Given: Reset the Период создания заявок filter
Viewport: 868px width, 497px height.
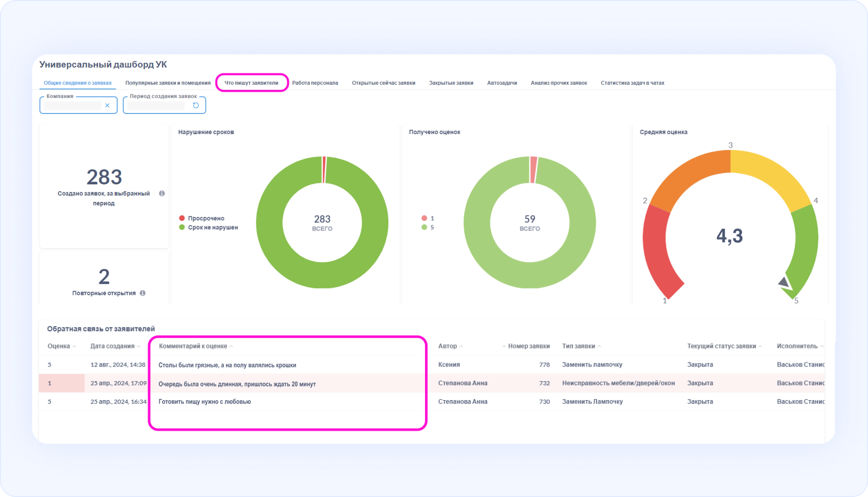Looking at the screenshot, I should point(196,105).
